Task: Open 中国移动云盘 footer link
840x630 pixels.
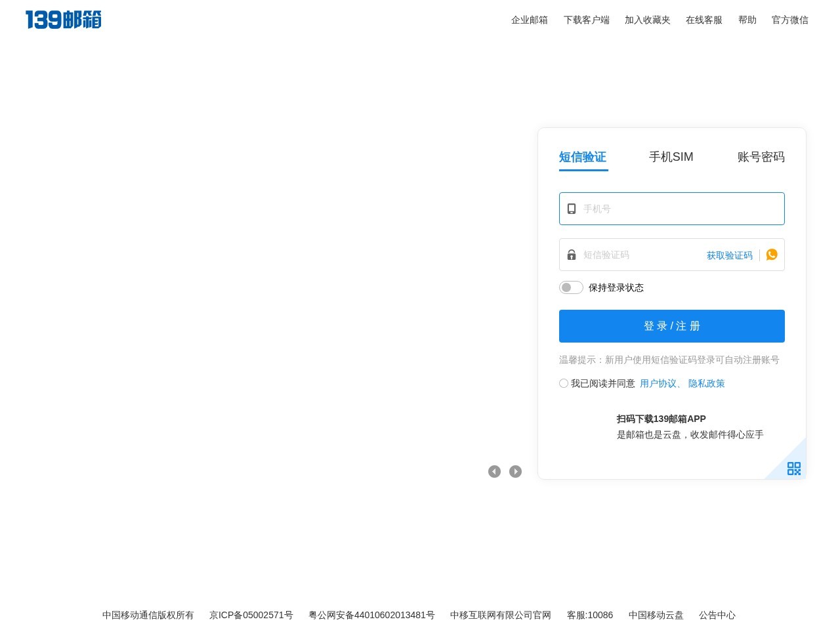Action: click(x=656, y=615)
